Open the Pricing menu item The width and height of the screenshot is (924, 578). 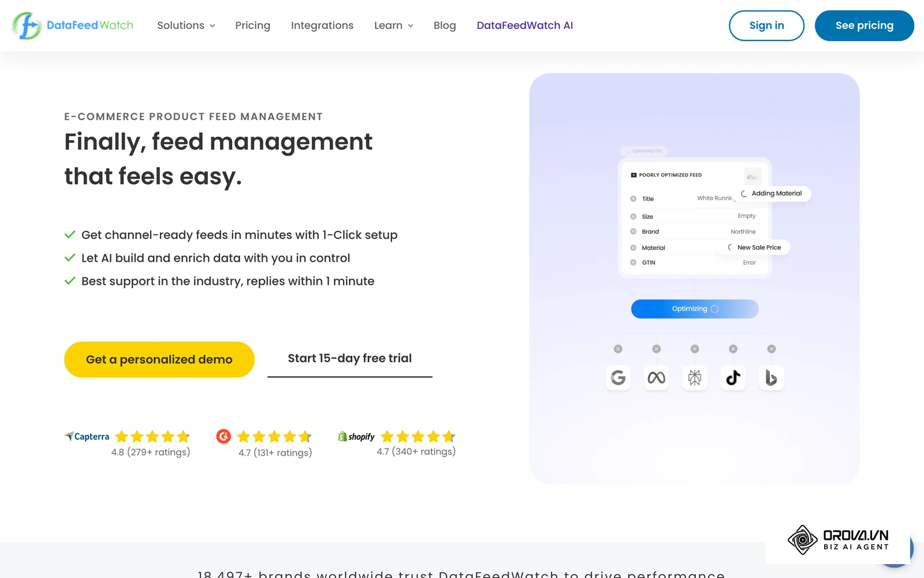[x=252, y=25]
